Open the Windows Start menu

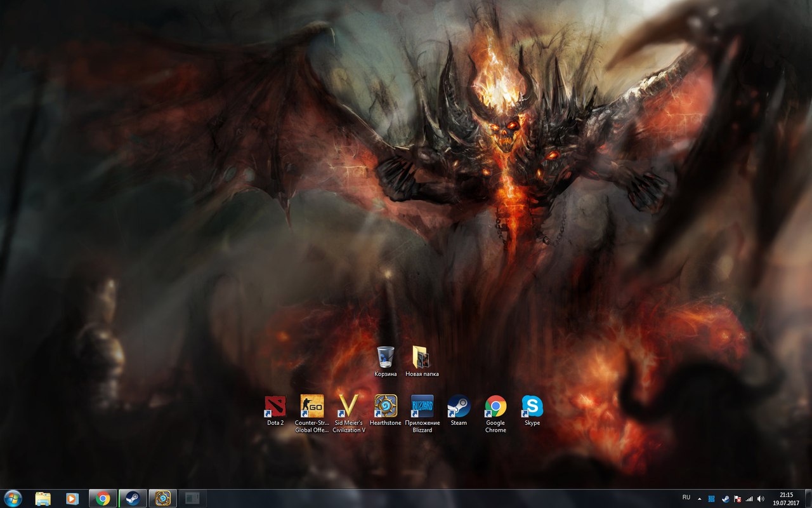coord(12,498)
